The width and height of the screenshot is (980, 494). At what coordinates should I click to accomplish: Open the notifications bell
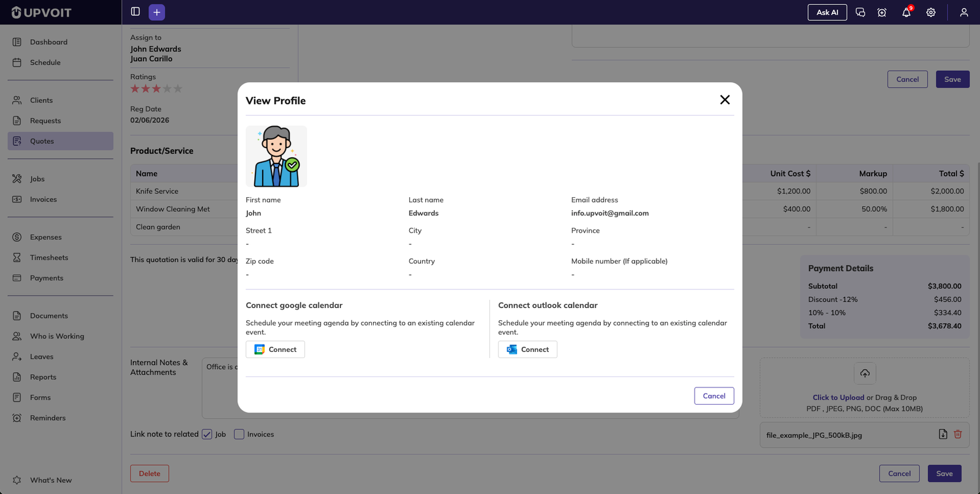906,12
